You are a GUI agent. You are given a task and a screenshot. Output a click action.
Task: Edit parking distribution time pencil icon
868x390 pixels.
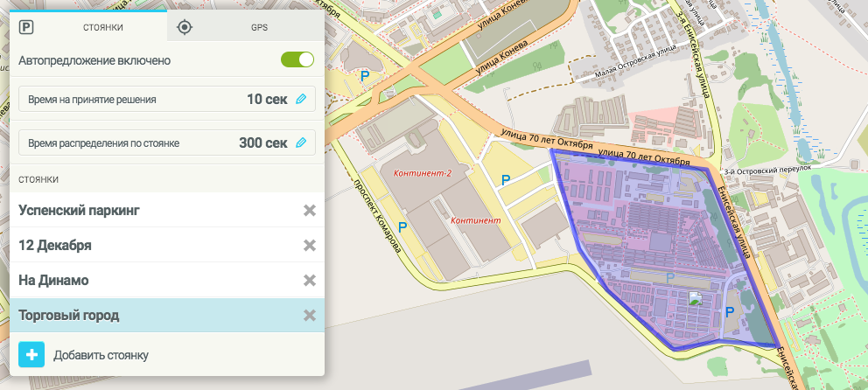click(x=301, y=143)
